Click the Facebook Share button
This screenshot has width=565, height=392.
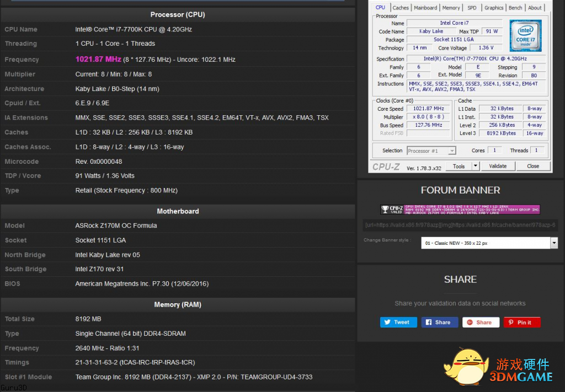tap(440, 322)
